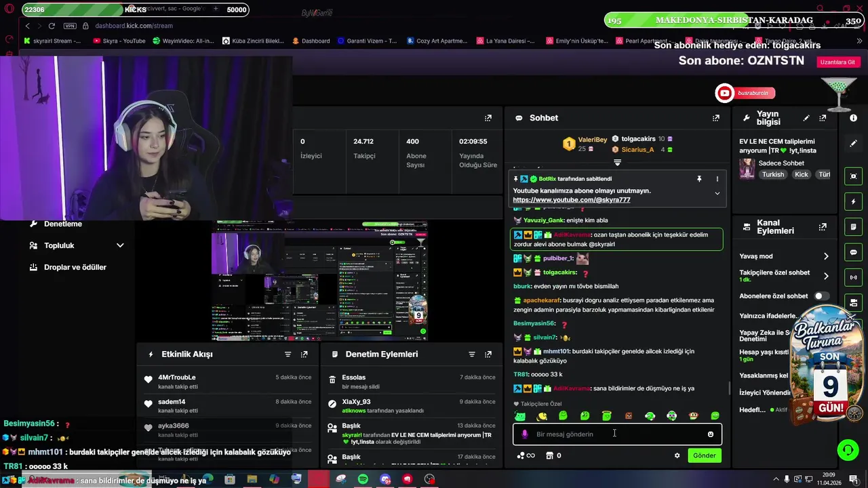Screen dimensions: 868x488
Task: Open Yavuziy_Gank user in chat
Action: click(x=543, y=220)
